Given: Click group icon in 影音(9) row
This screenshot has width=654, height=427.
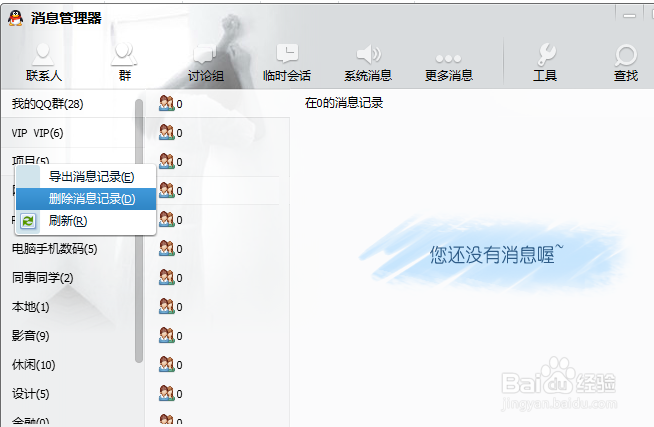Looking at the screenshot, I should point(166,335).
